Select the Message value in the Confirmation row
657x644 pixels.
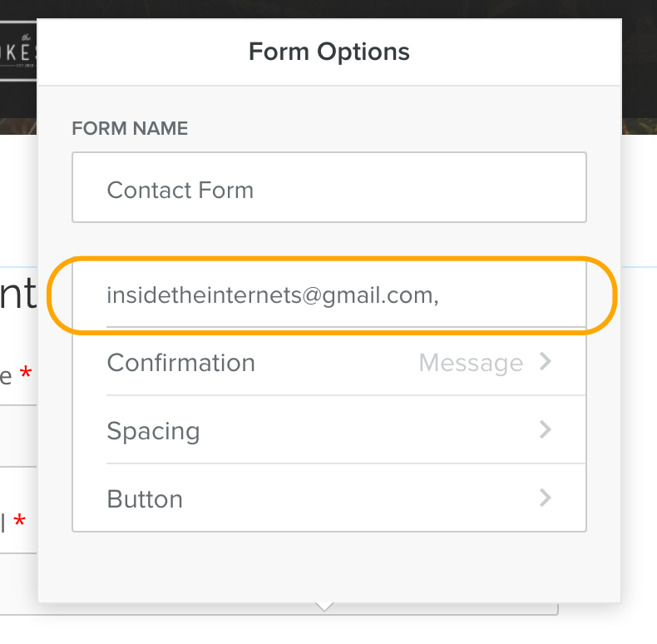point(471,363)
